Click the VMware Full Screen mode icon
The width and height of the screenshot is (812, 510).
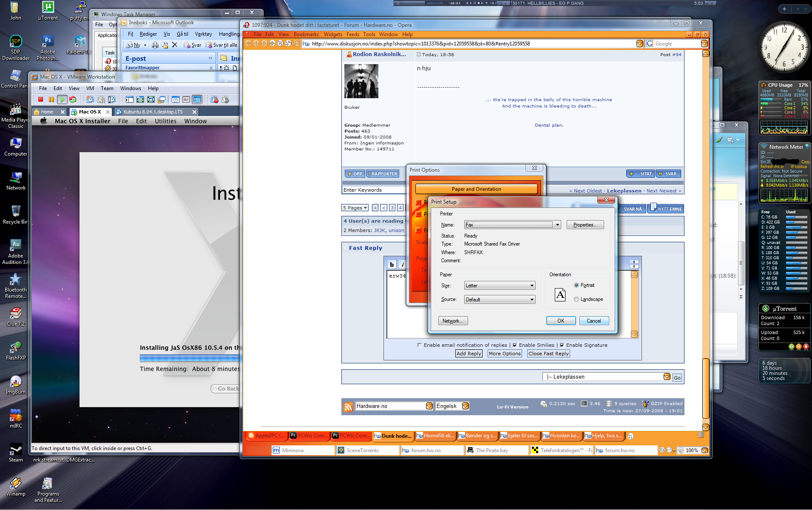click(x=151, y=99)
